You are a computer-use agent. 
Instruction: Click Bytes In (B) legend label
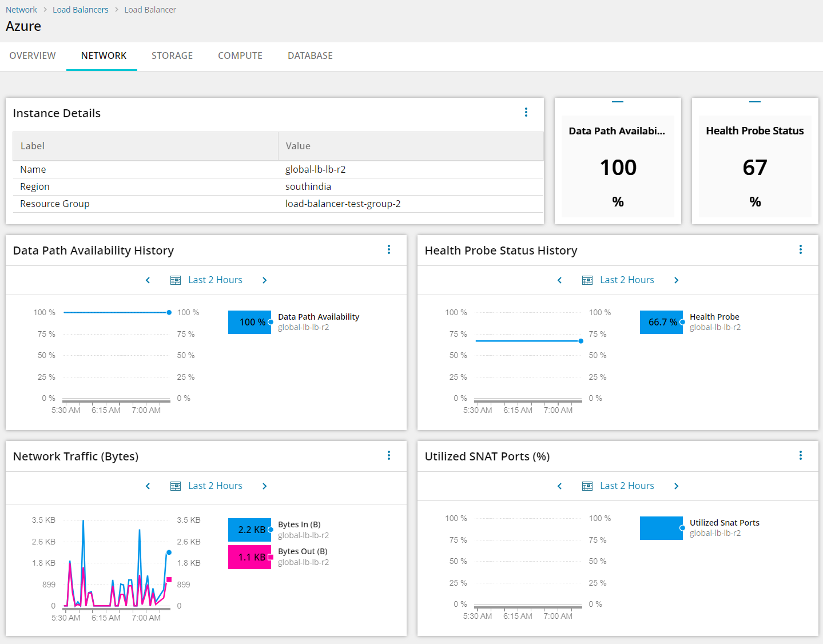(x=299, y=524)
